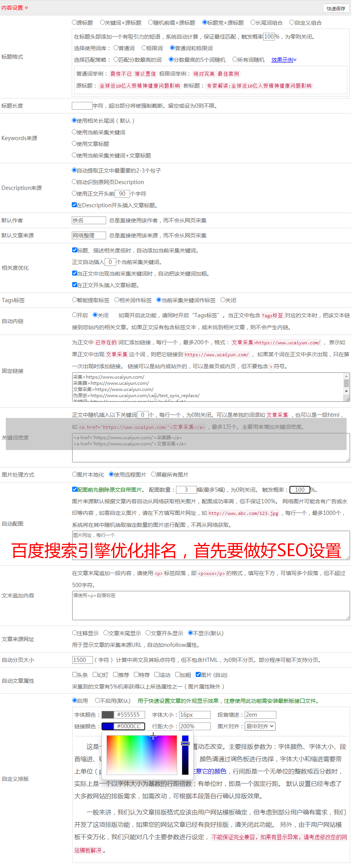Viewport: 352px width, 868px height.
Task: Choose 随机前缀+源标题 option
Action: pos(151,22)
